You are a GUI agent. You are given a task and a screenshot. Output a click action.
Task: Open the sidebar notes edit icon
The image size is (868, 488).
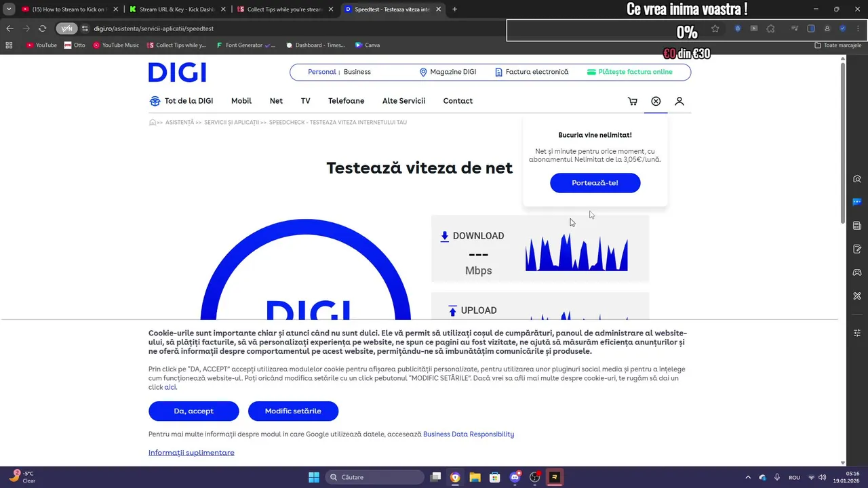click(x=857, y=249)
